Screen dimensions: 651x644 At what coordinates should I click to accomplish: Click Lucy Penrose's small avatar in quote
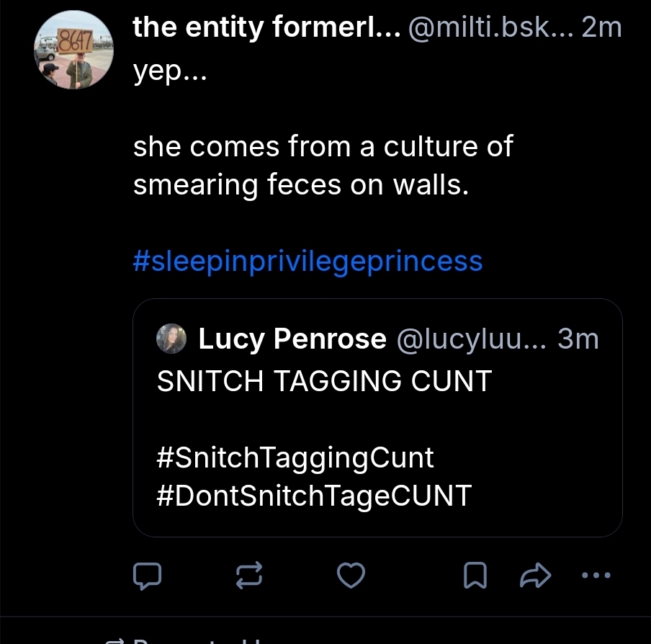click(x=171, y=339)
